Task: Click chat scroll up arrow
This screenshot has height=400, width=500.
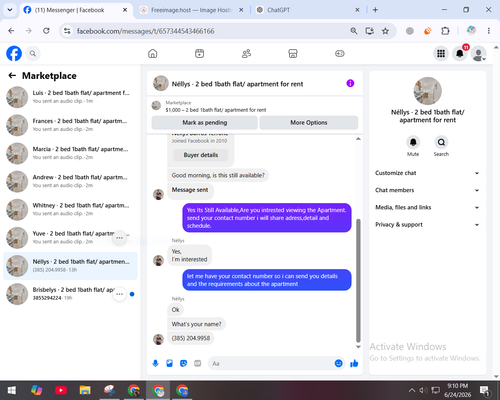Action: (x=358, y=139)
